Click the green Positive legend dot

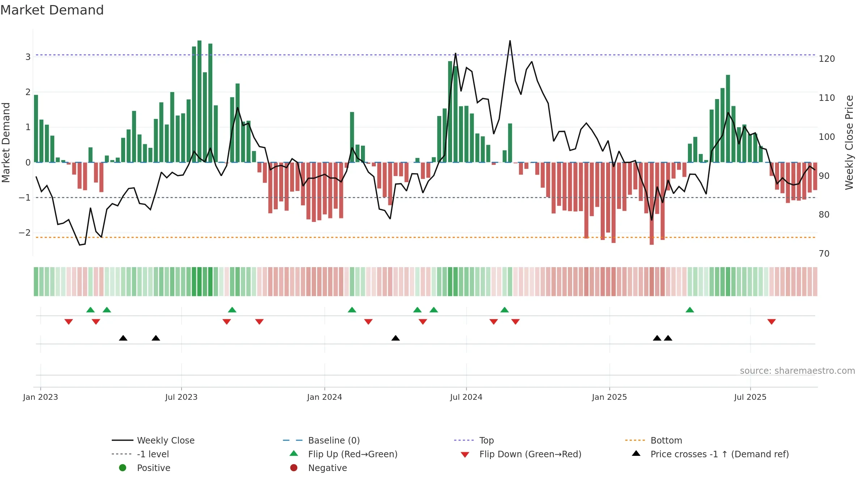tap(123, 468)
